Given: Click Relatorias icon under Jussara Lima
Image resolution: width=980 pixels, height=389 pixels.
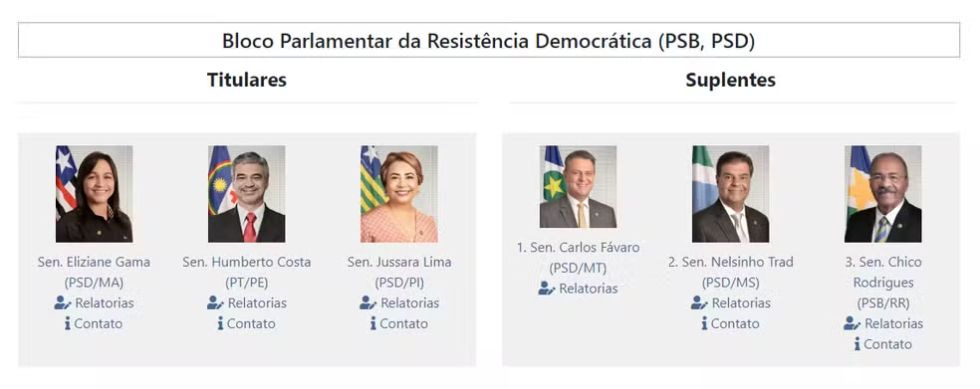Looking at the screenshot, I should (368, 302).
